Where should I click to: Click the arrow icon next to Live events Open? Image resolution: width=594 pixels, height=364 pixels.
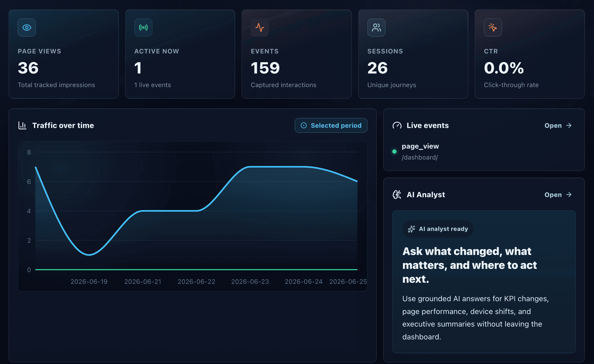click(569, 125)
